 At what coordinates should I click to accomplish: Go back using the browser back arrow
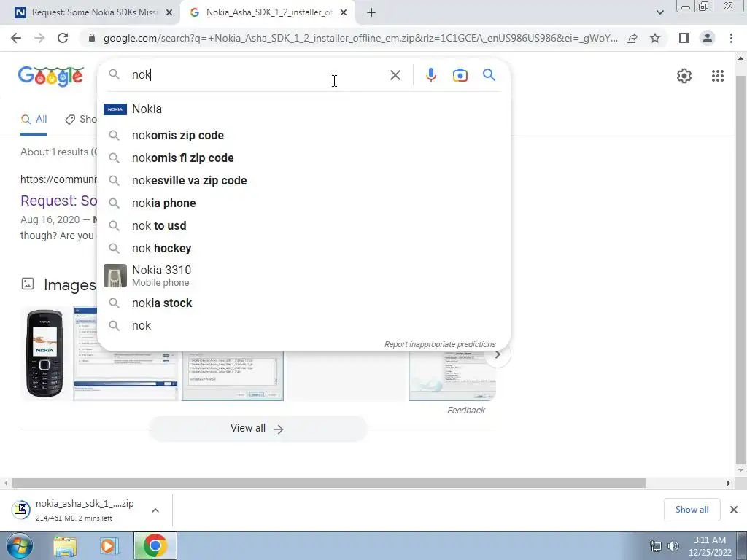click(x=16, y=38)
